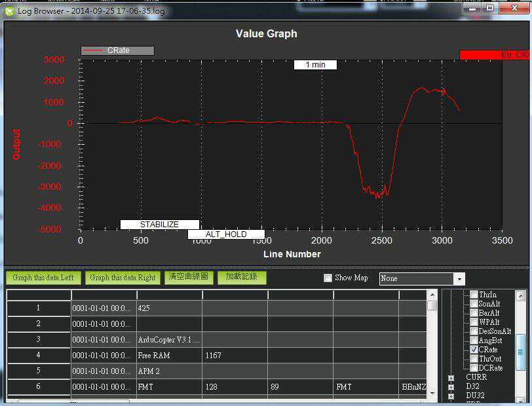532x406 pixels.
Task: Click the ALT_HOLD mode label on graph
Action: [x=226, y=234]
